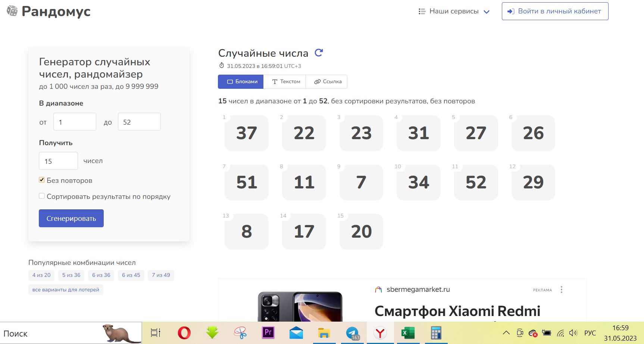
Task: Click the number block 17
Action: 304,232
